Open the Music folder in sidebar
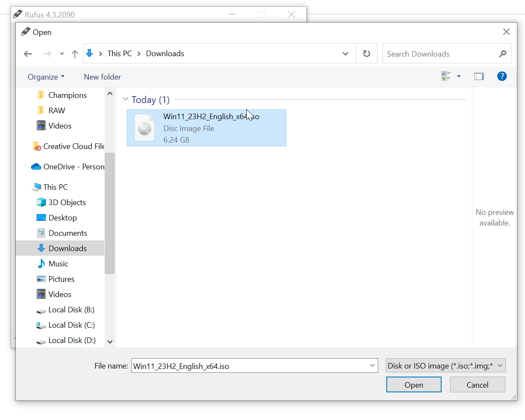The height and width of the screenshot is (420, 525). click(x=53, y=264)
